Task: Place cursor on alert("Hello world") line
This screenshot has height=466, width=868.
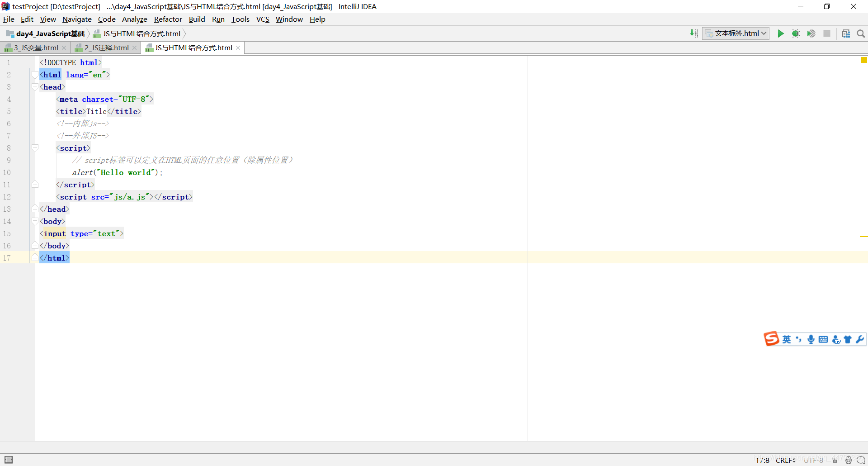Action: tap(117, 172)
